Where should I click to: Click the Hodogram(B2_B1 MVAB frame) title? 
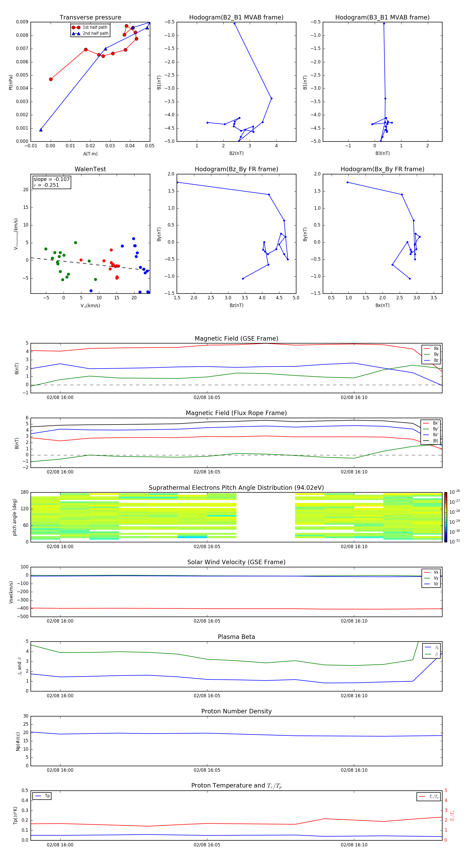pos(236,18)
